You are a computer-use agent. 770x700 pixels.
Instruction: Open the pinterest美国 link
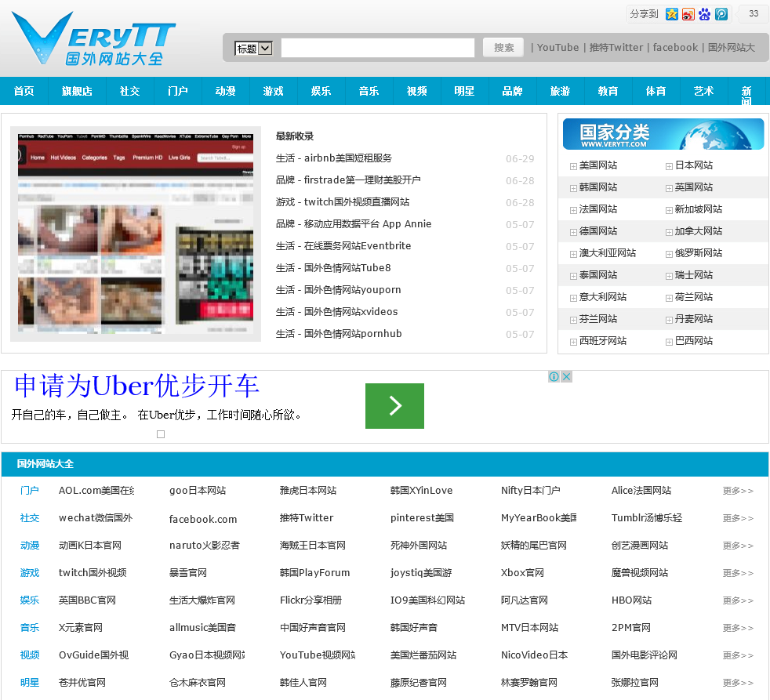pos(422,518)
